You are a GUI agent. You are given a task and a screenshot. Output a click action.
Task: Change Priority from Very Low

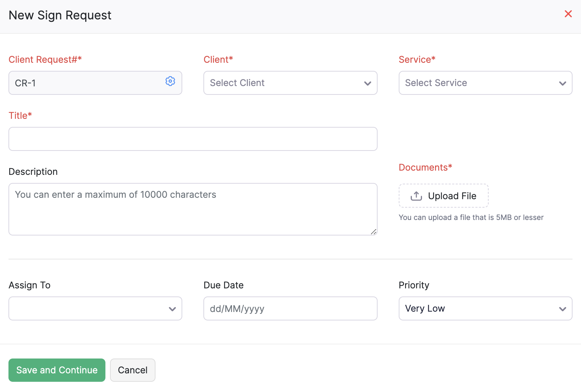click(485, 308)
